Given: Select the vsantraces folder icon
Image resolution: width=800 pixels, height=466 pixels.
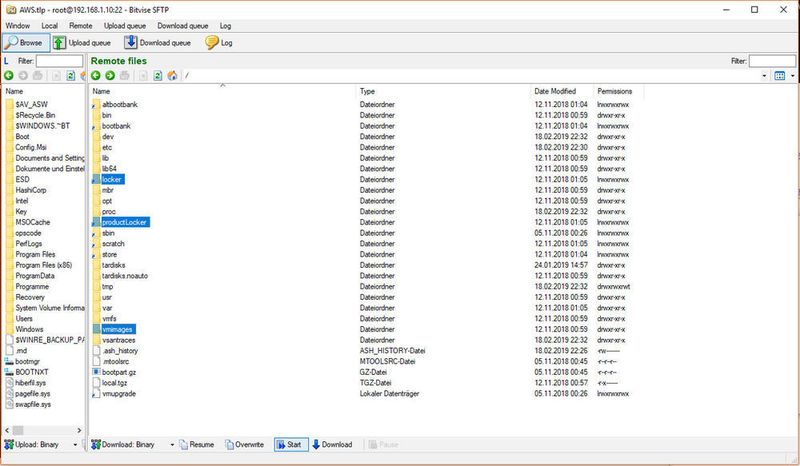Looking at the screenshot, I should tap(96, 340).
